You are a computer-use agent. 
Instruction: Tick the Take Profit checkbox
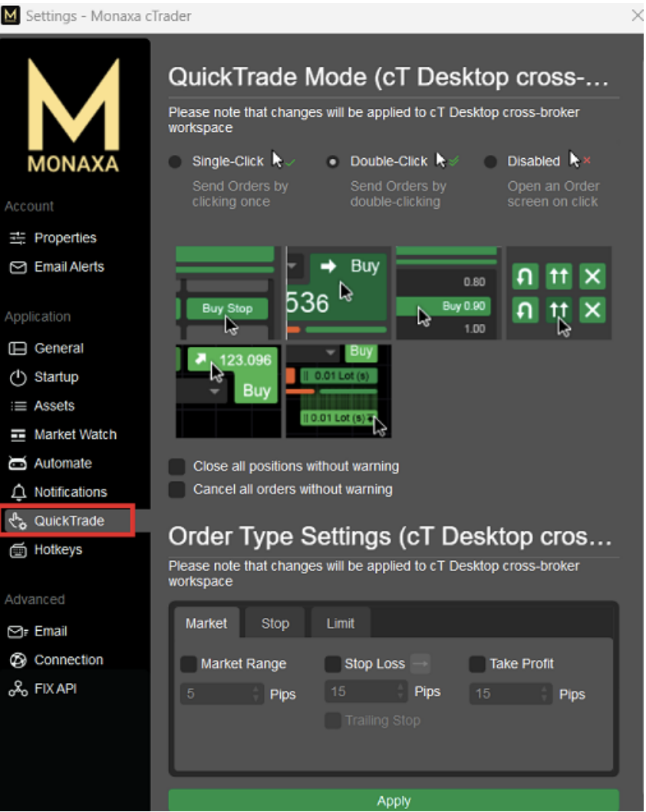(477, 664)
